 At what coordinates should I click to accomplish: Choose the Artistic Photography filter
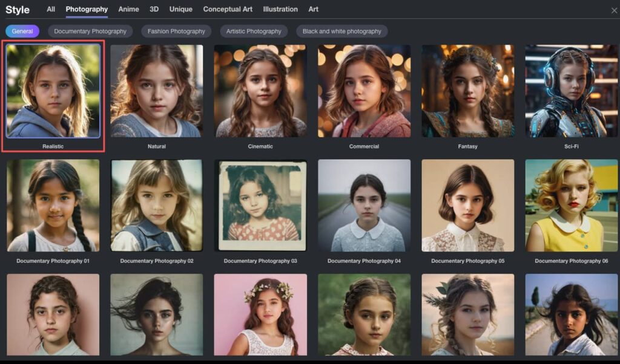pyautogui.click(x=254, y=31)
